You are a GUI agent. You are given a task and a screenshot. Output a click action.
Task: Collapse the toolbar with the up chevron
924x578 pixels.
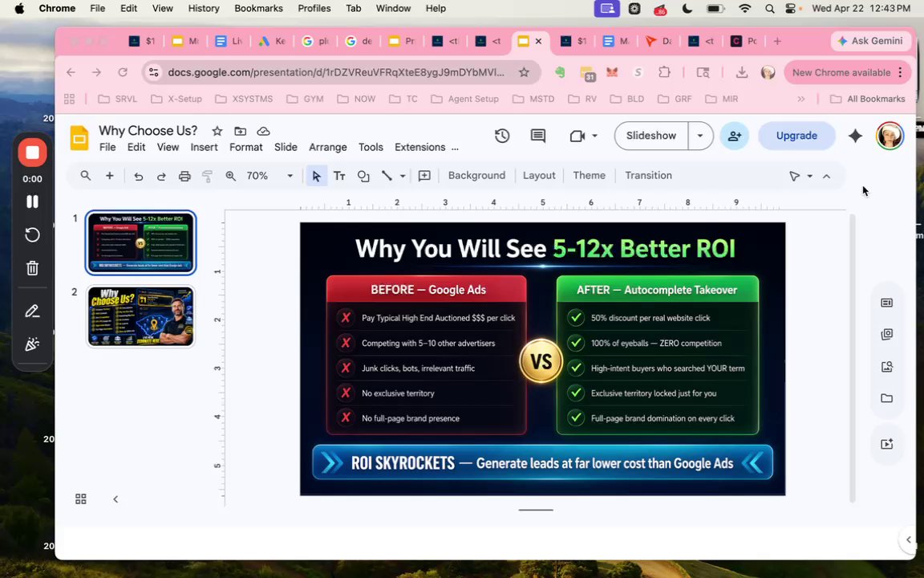point(826,176)
